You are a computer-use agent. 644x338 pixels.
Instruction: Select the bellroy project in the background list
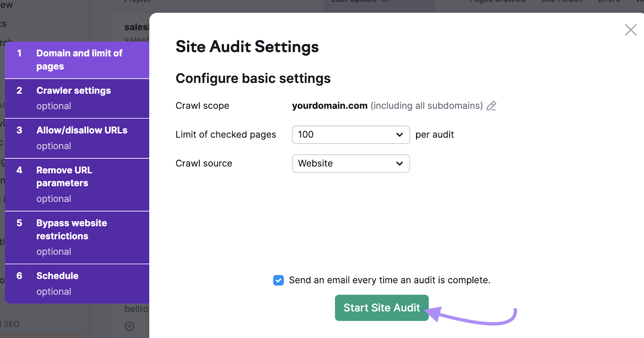[x=136, y=309]
